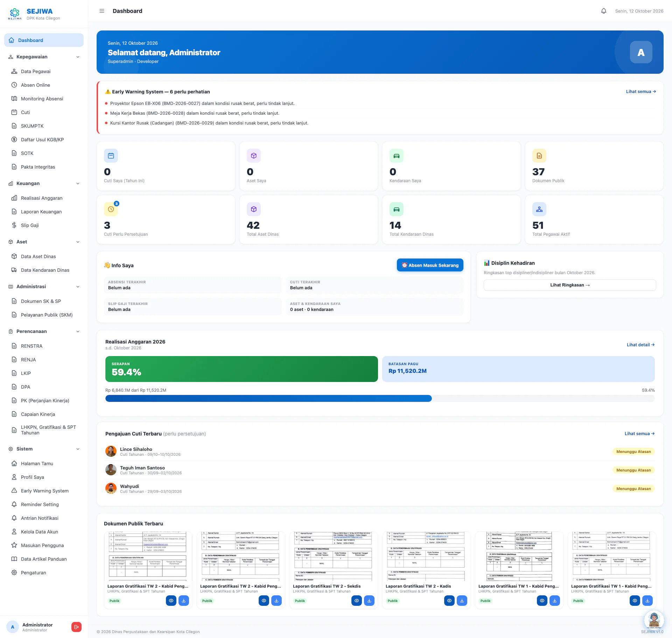Preview Laporan Gratifikasi TW 2 - Sekdis with eye icon
The image size is (672, 638).
(x=357, y=601)
